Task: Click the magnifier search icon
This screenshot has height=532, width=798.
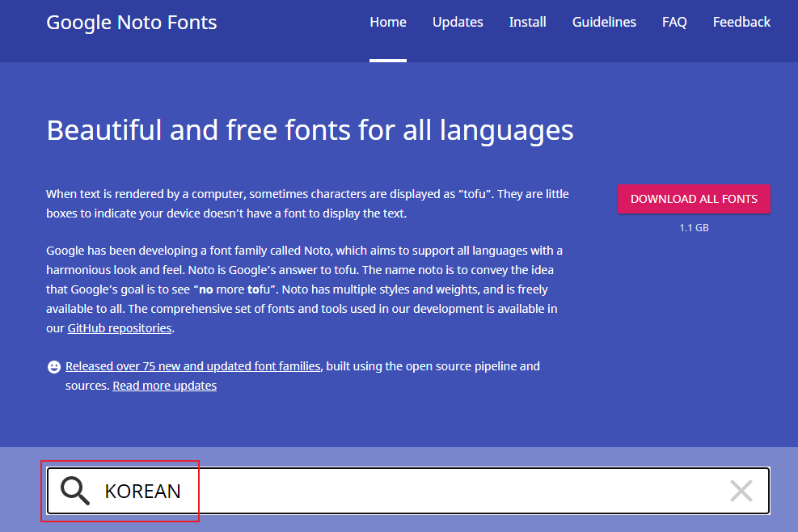Action: tap(75, 491)
